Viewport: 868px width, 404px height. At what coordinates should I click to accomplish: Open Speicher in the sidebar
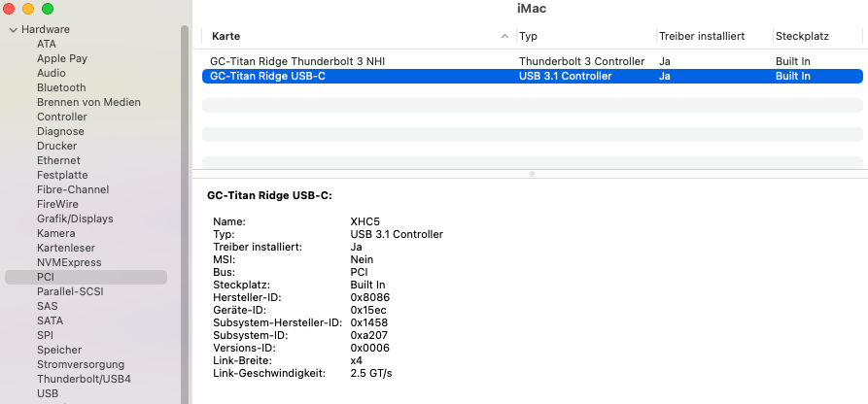click(x=59, y=350)
